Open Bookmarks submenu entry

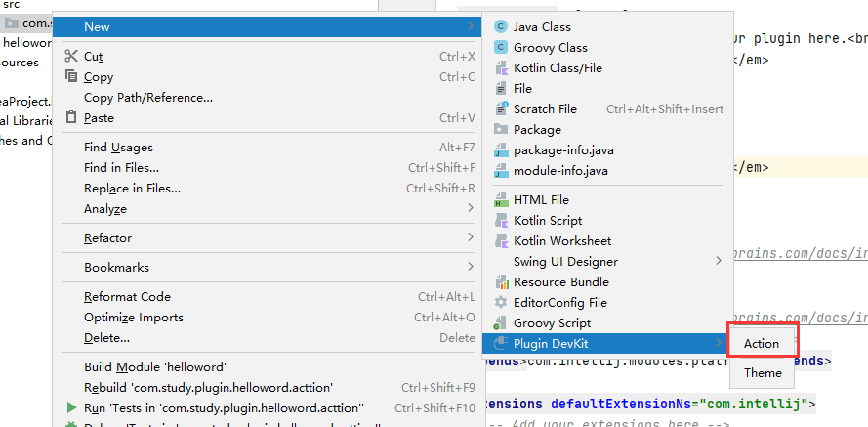(268, 267)
